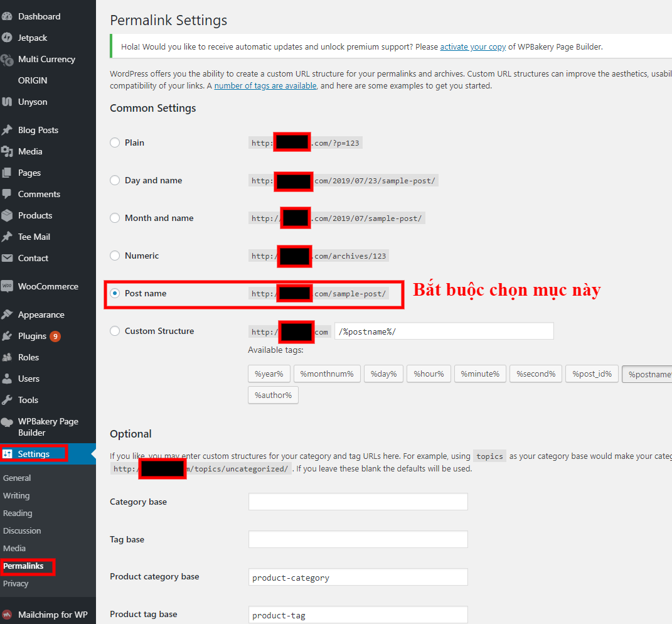Screen dimensions: 672x624
Task: Select the Day and name option
Action: (115, 180)
